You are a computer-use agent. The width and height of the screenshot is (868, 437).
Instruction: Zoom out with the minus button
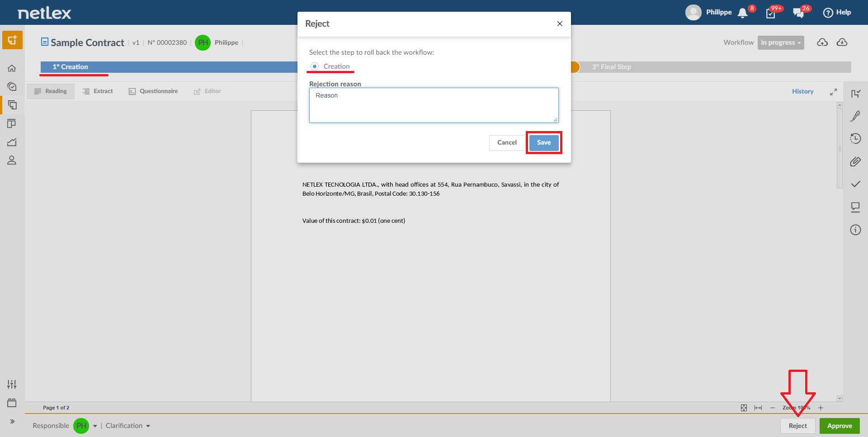773,408
